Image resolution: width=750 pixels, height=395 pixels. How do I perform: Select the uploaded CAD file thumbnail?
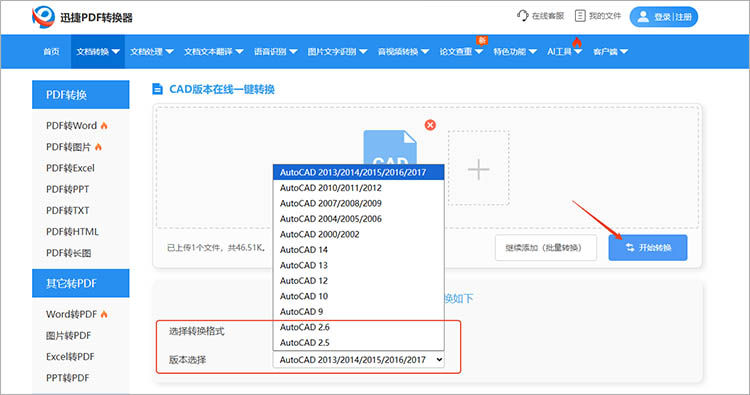[x=390, y=148]
